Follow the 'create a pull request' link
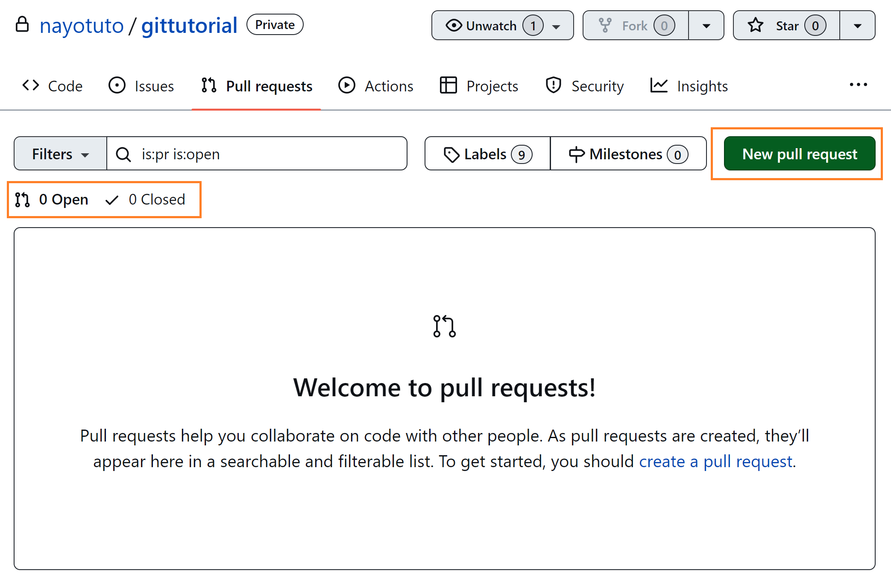Image resolution: width=891 pixels, height=588 pixels. 715,462
